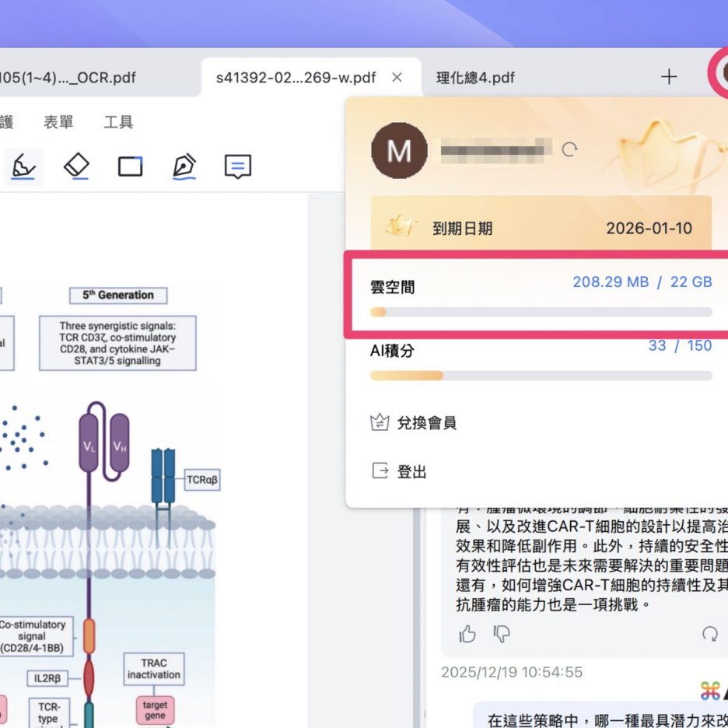
Task: Open a new tab with plus button
Action: [x=669, y=77]
